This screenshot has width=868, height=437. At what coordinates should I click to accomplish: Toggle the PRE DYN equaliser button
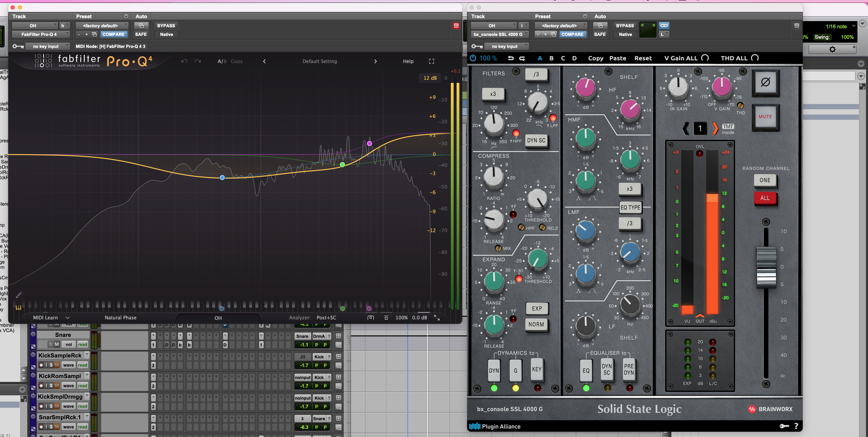click(629, 369)
